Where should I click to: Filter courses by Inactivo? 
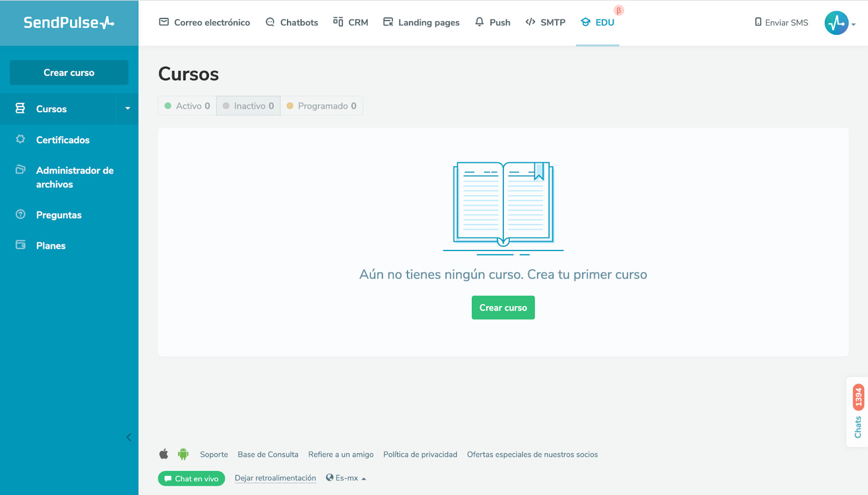tap(248, 106)
